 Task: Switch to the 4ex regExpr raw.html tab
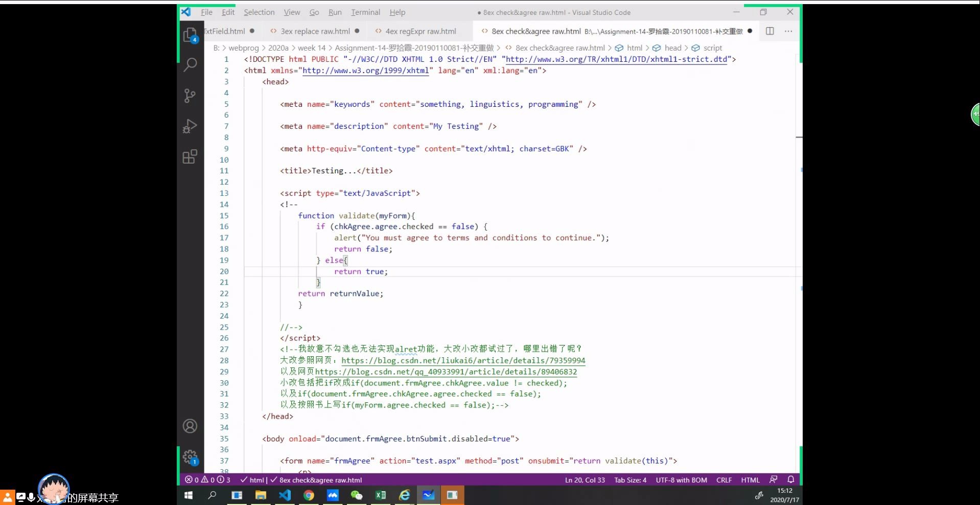pyautogui.click(x=421, y=31)
